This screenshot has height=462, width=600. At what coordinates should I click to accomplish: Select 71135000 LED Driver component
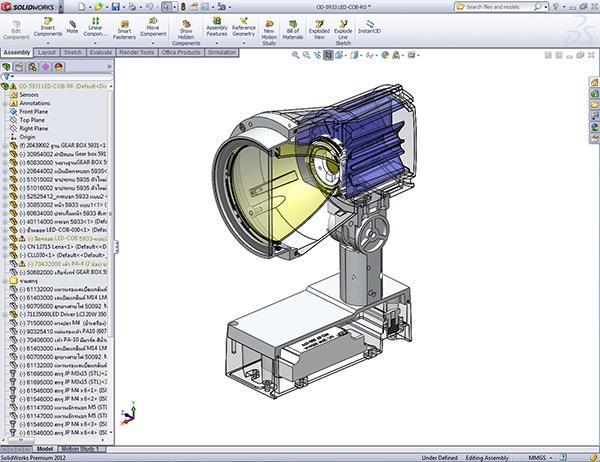(x=63, y=314)
